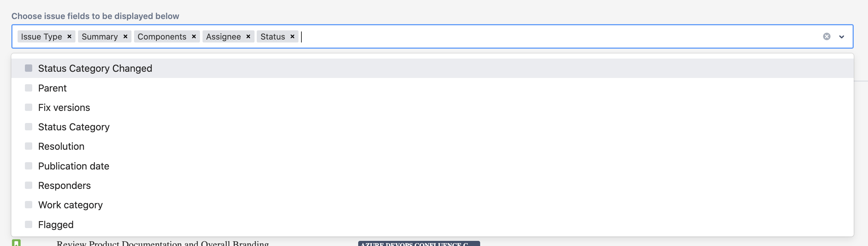Click the green story issue type icon
868x246 pixels.
[16, 243]
